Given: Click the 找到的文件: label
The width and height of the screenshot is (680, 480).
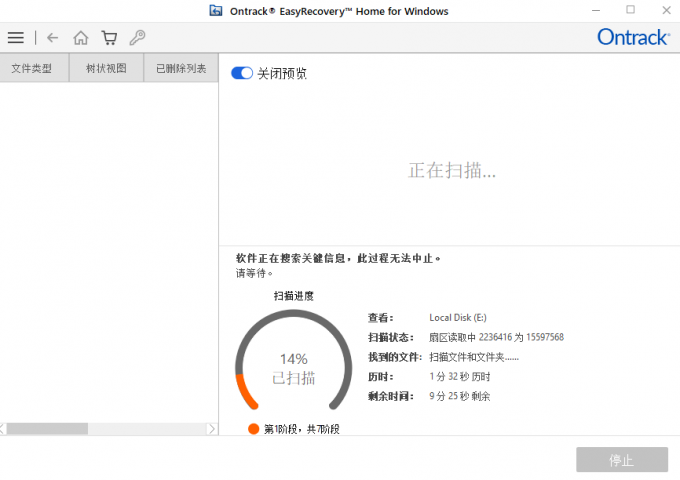Looking at the screenshot, I should click(x=395, y=357).
